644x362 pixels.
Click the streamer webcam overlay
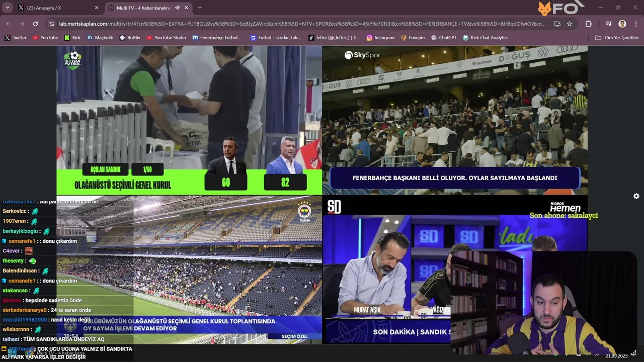543,303
